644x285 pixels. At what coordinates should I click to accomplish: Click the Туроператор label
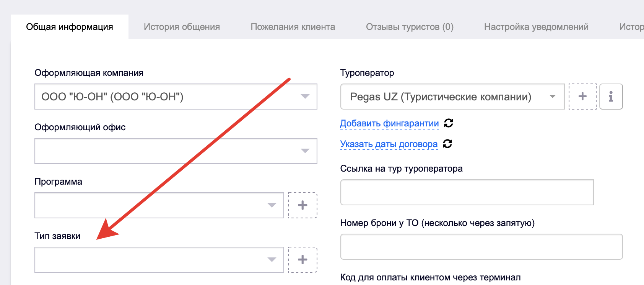[367, 73]
